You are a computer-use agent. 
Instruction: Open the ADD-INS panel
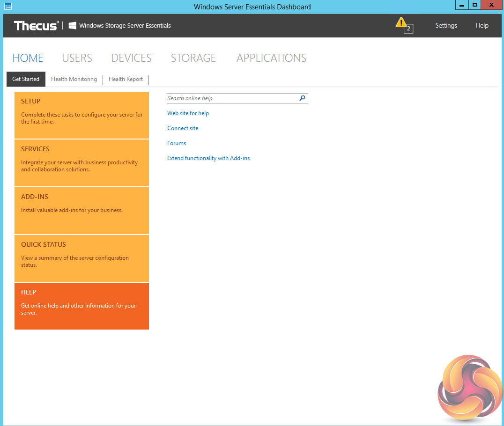(82, 211)
